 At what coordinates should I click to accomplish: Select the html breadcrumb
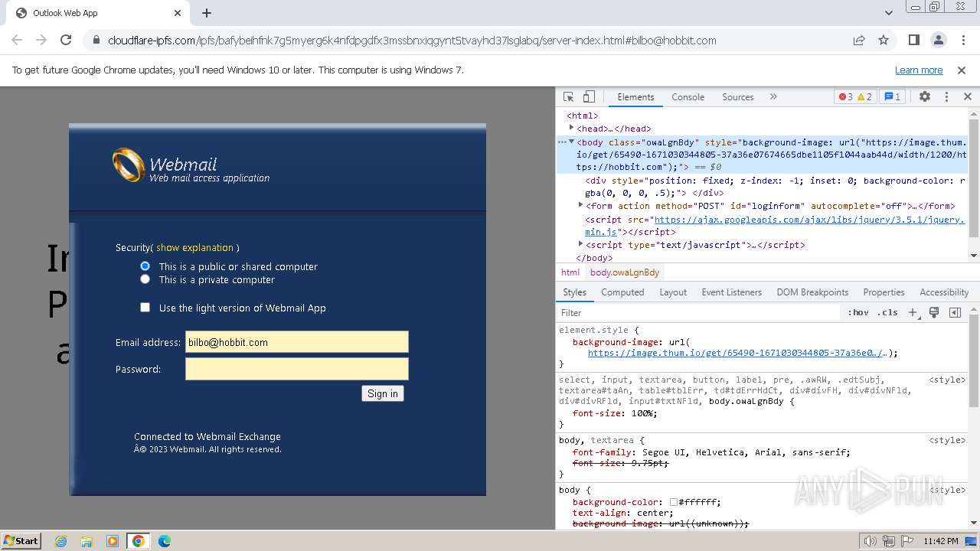(x=570, y=272)
